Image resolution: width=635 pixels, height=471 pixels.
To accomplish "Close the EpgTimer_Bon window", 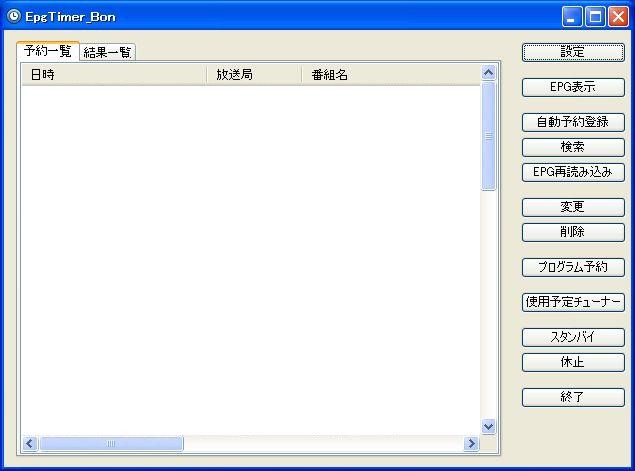I will (618, 17).
